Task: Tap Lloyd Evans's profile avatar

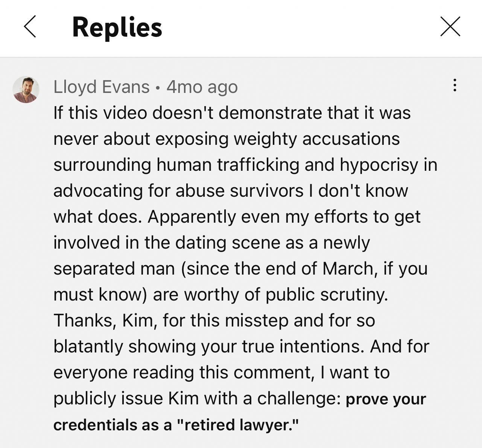Action: pos(26,90)
